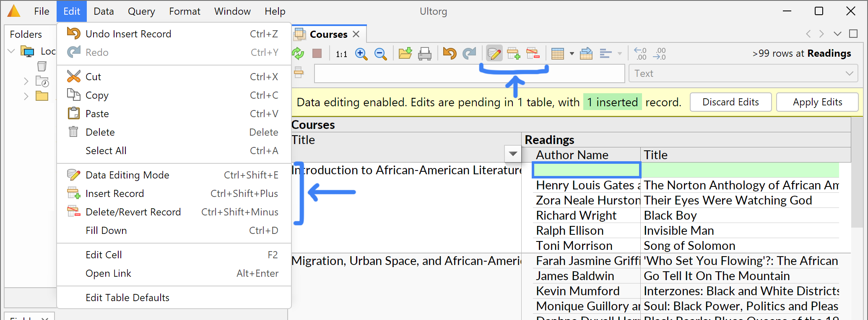The width and height of the screenshot is (868, 320).
Task: Expand the history folder tree node
Action: pos(26,81)
